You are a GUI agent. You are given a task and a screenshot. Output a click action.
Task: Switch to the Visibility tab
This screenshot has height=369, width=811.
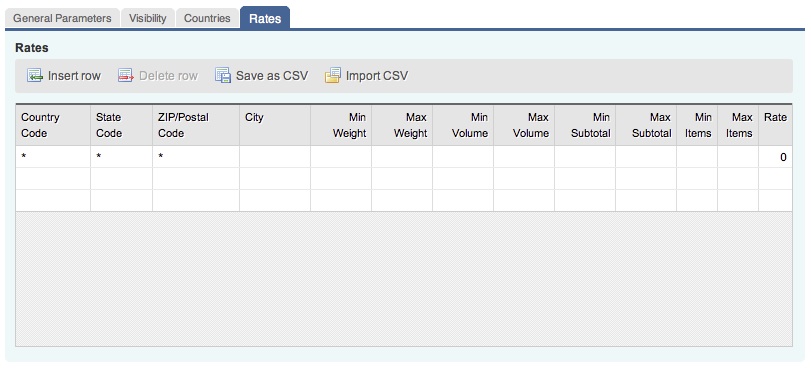pyautogui.click(x=147, y=18)
